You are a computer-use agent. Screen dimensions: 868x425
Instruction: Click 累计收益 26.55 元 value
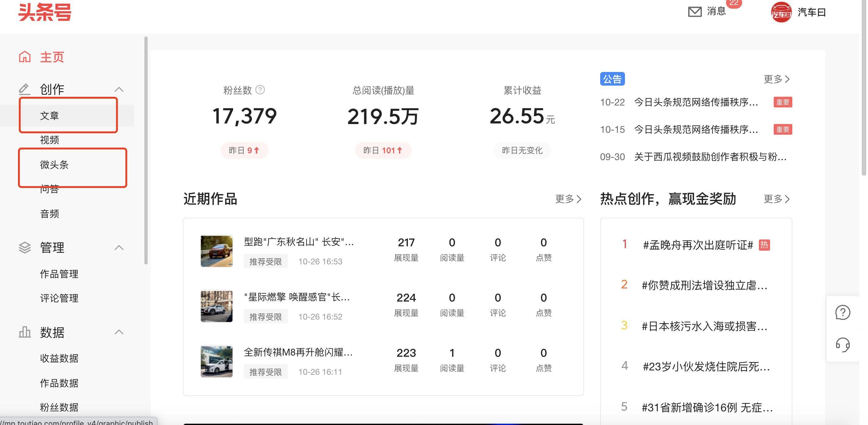522,116
